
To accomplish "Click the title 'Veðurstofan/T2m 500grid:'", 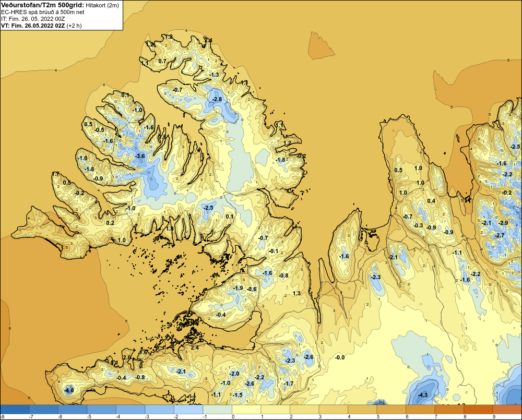I will [x=42, y=5].
